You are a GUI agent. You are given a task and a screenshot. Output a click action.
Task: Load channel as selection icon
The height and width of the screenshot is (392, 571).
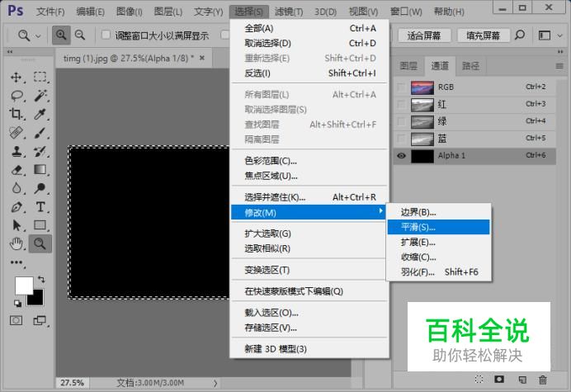tap(479, 380)
